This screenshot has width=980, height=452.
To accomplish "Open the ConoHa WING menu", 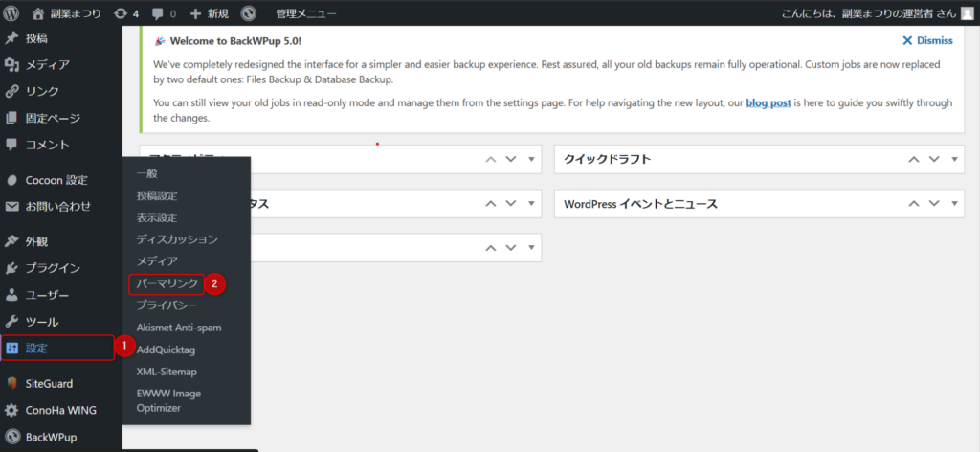I will coord(60,411).
